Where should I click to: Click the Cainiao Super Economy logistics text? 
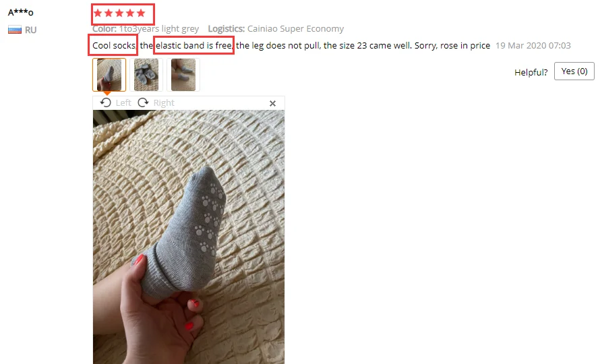(295, 29)
